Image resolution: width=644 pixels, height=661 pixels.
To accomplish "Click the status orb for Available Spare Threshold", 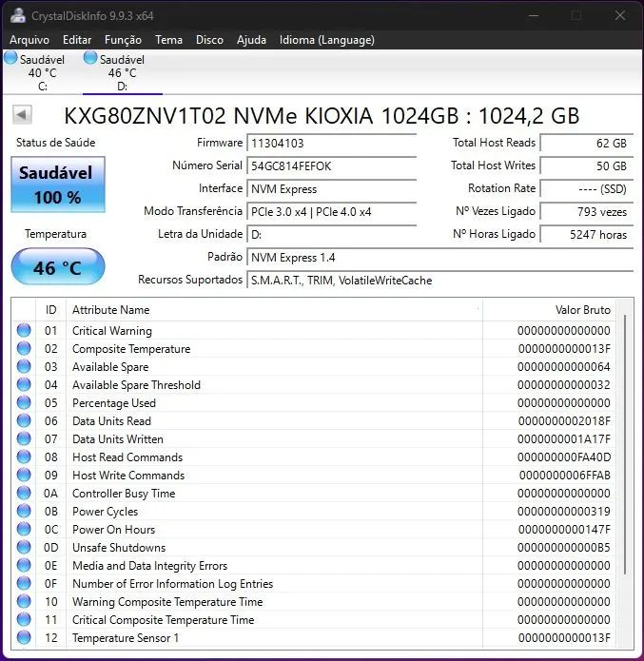I will tap(24, 384).
